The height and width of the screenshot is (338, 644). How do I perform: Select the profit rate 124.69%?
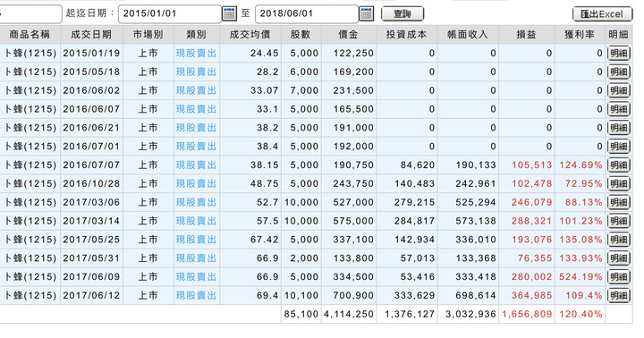click(580, 165)
